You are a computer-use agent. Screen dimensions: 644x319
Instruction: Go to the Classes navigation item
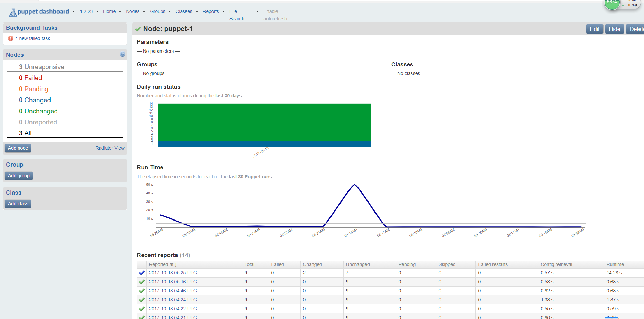184,11
